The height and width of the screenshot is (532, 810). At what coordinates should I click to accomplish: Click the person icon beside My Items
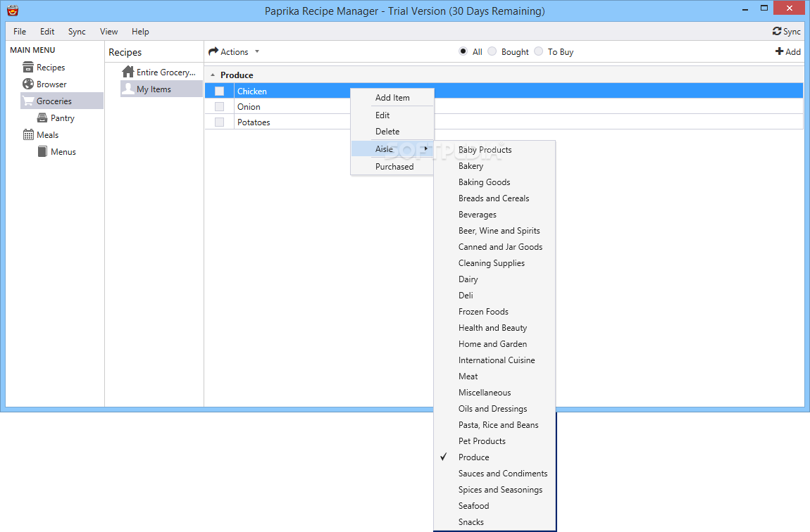127,89
